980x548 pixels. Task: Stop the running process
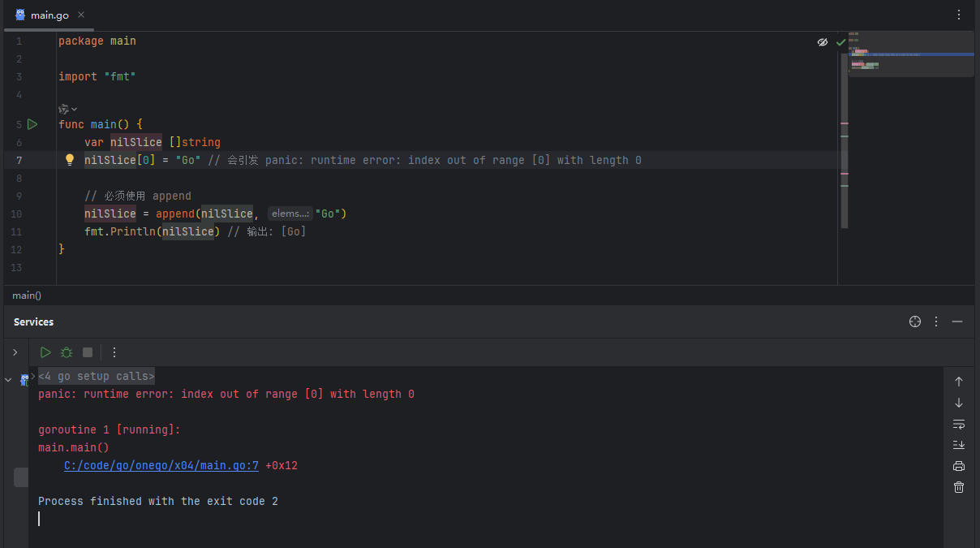[x=88, y=352]
